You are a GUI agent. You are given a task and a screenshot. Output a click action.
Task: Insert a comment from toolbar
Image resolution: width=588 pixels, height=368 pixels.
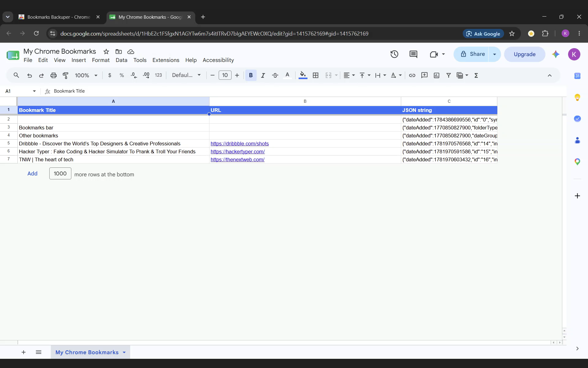424,75
